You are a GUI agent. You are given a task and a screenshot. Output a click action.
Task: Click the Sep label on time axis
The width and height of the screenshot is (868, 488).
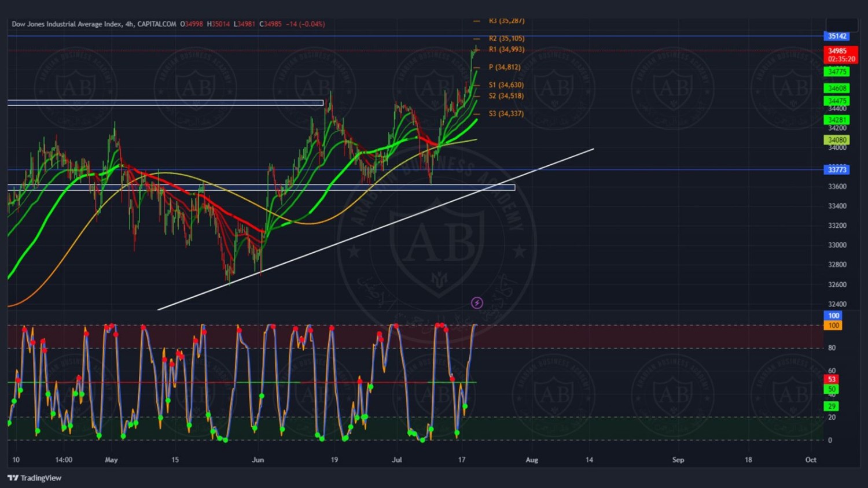(678, 460)
